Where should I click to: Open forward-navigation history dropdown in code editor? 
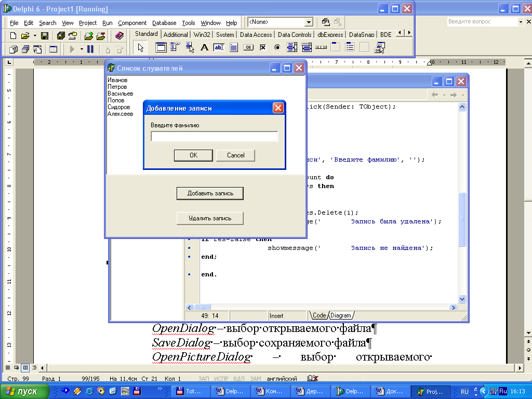coord(463,96)
